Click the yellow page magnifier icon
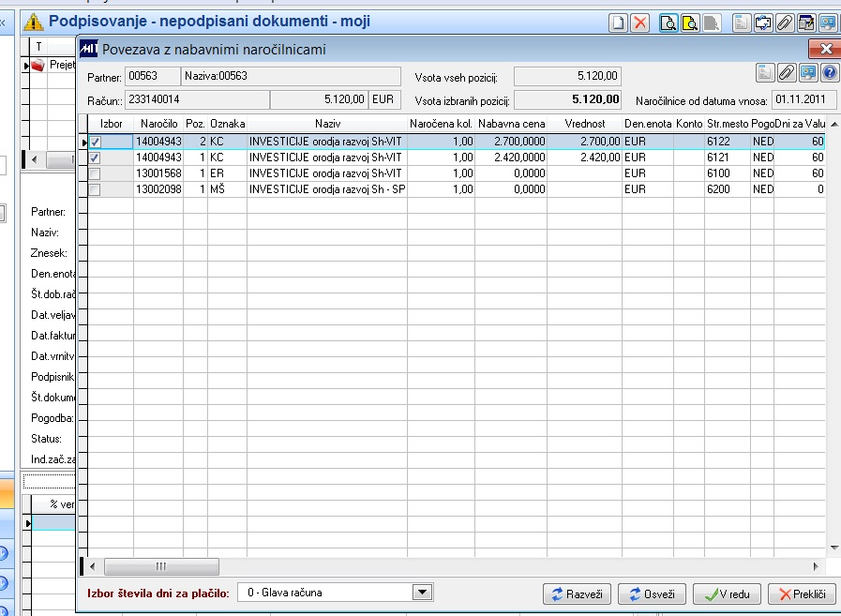841x616 pixels. (689, 23)
